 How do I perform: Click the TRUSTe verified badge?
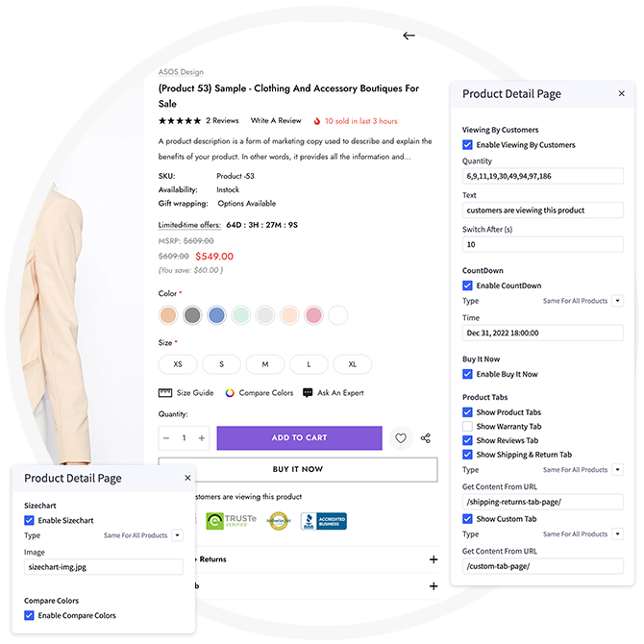coord(232,521)
